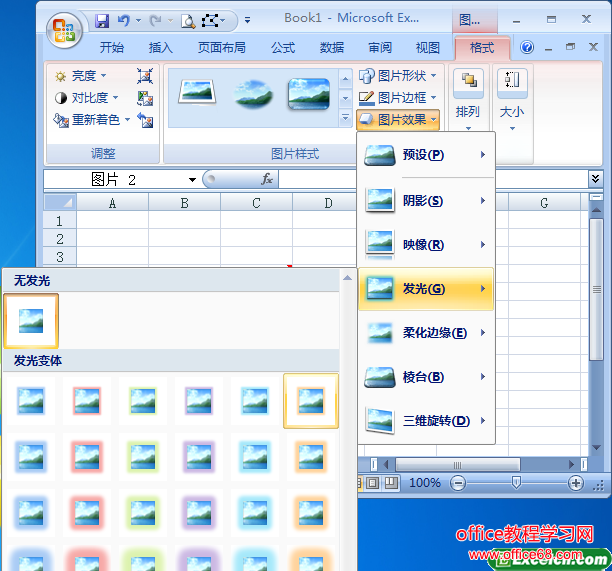
Task: Apply the beveled oval picture style thumbnail
Action: [253, 94]
